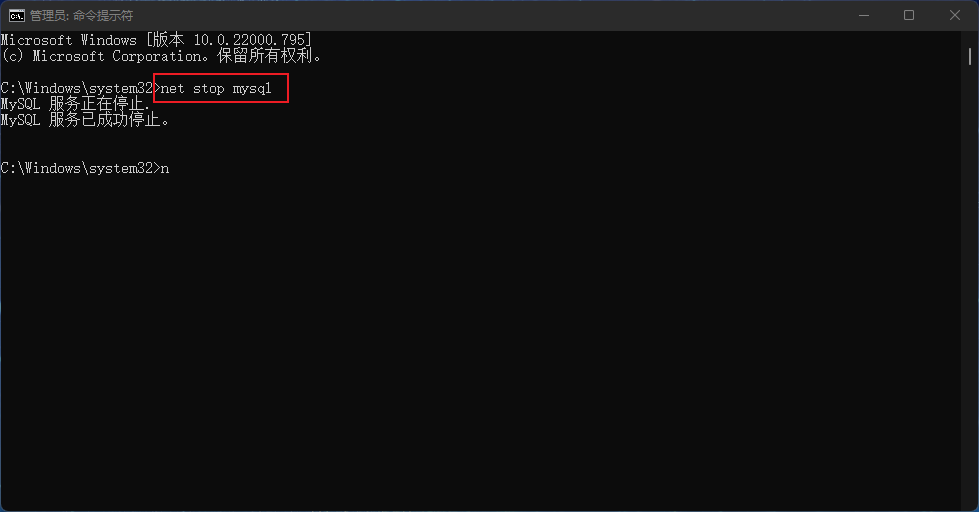The height and width of the screenshot is (512, 979).
Task: Click the first C:\Windows\system32> prompt path
Action: [81, 89]
